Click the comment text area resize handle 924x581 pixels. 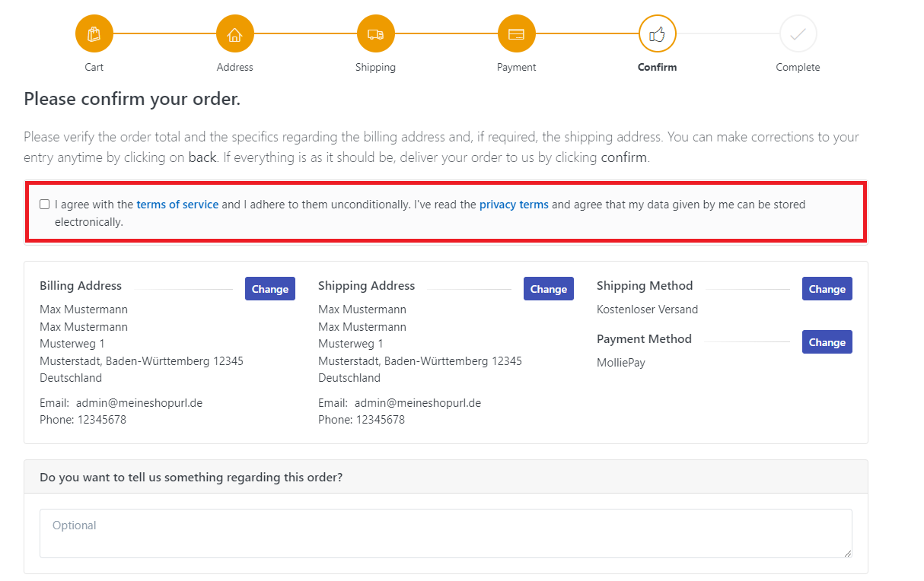[x=847, y=553]
